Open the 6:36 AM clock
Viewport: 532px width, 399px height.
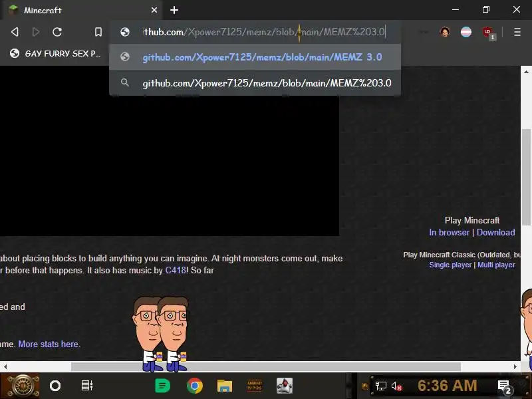pos(447,386)
